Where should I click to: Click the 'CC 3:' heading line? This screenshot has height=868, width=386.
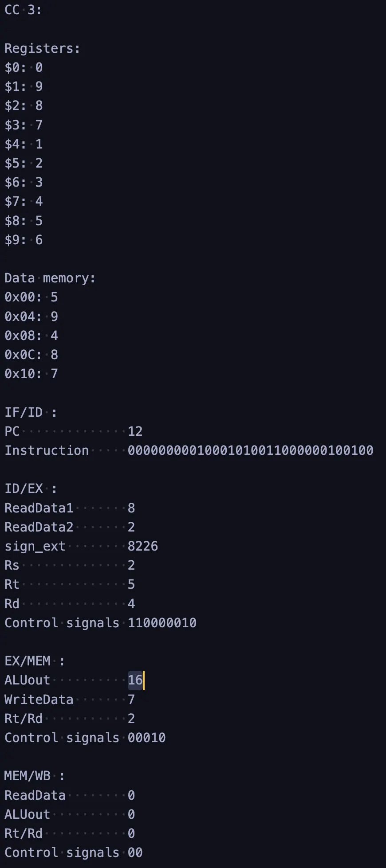coord(23,10)
